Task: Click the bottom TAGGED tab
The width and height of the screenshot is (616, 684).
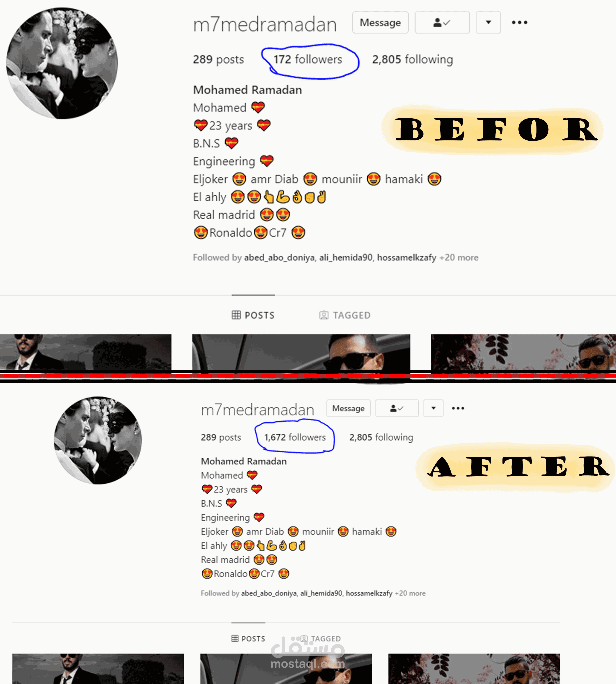Action: (x=321, y=639)
